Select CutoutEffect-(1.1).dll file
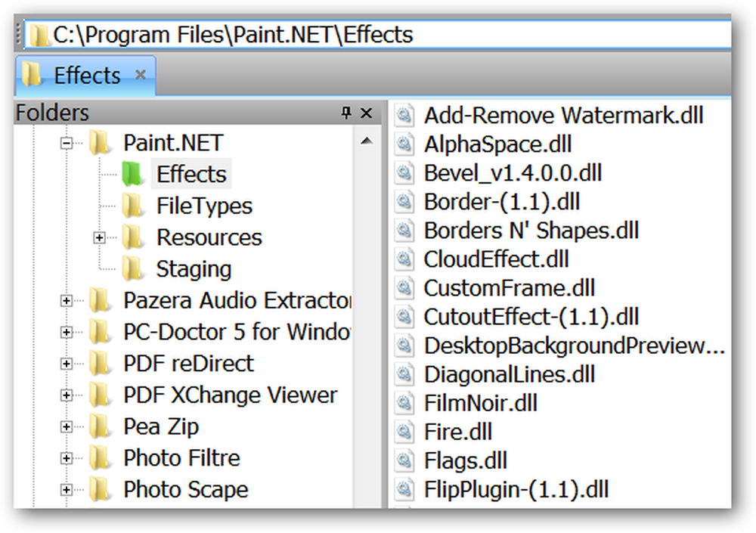The height and width of the screenshot is (533, 756). pos(531,317)
